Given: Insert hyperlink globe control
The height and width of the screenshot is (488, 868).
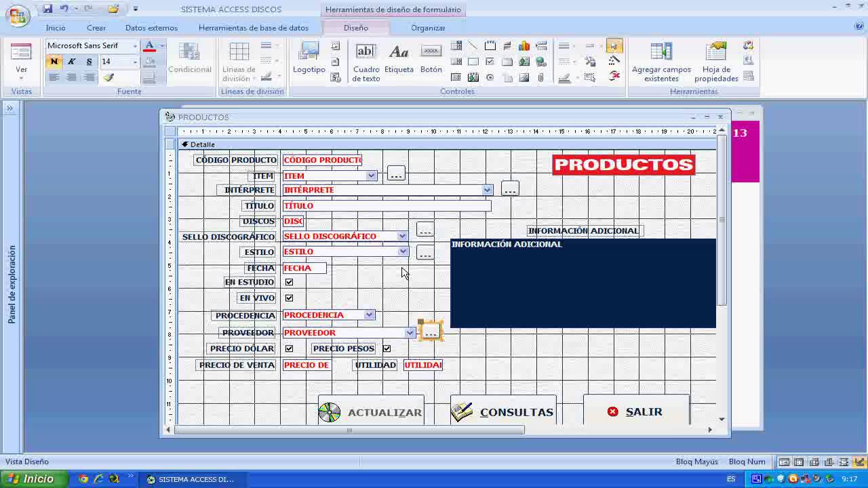Looking at the screenshot, I should coord(540,62).
